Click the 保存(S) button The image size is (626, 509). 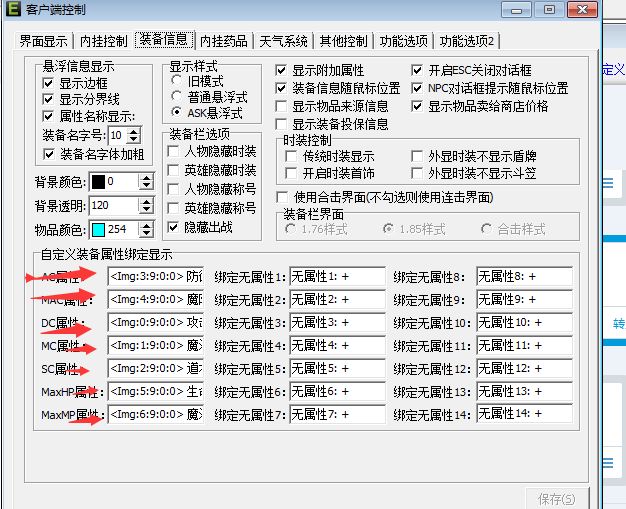pos(557,499)
